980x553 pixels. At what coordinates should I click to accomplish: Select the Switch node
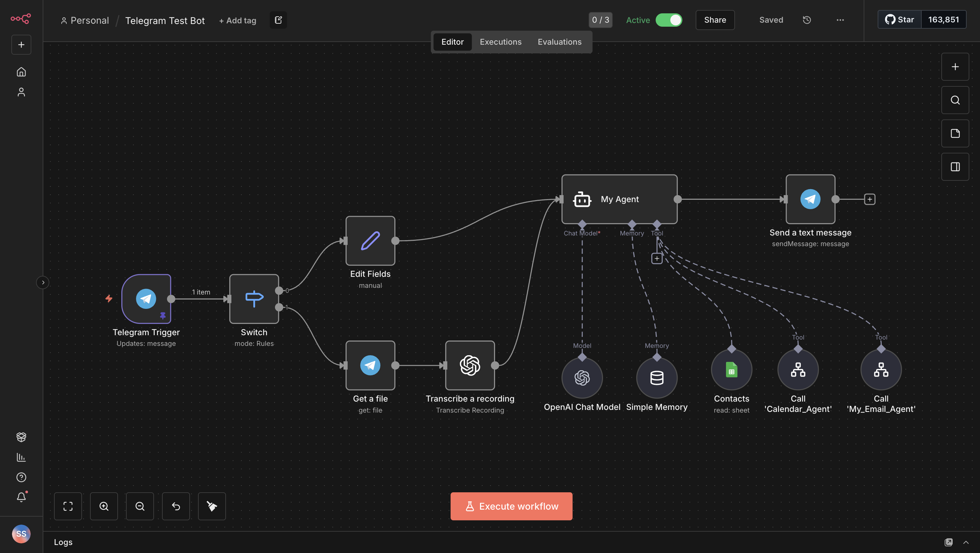(x=254, y=299)
